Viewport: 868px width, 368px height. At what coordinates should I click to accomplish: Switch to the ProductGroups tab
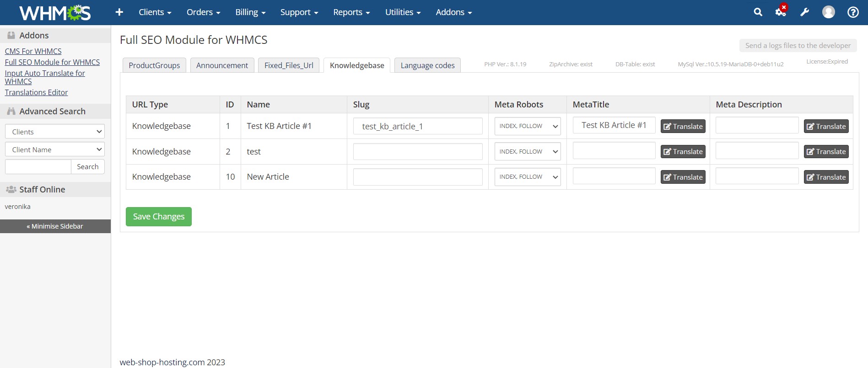[x=154, y=65]
